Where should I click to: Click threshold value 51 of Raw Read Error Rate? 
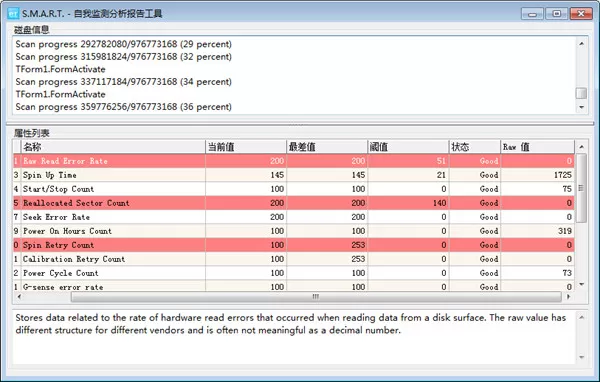pos(442,161)
